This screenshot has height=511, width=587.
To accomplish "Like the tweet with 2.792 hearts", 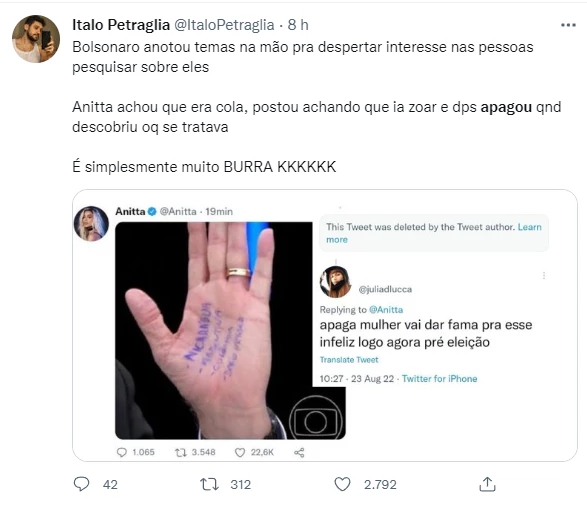I will (342, 484).
